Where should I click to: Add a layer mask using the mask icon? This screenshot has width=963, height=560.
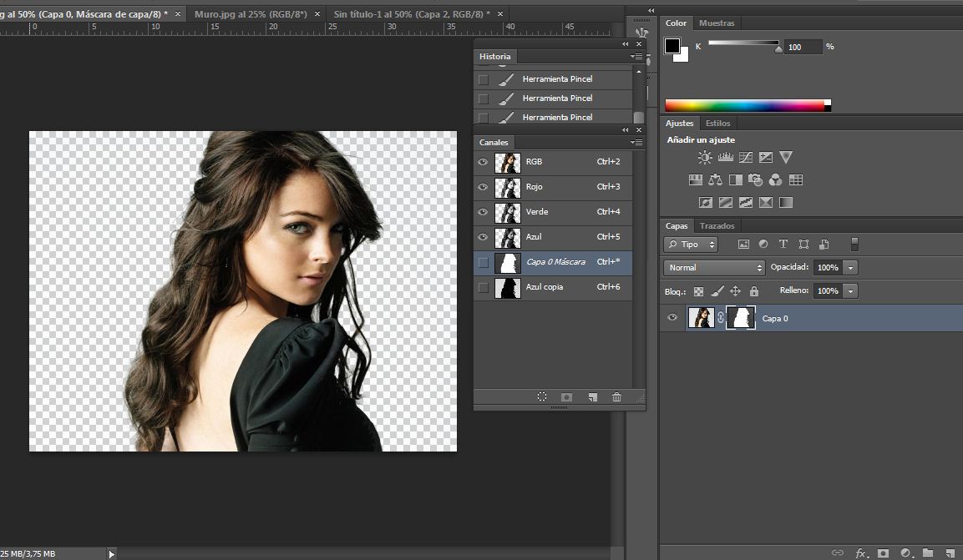(882, 553)
